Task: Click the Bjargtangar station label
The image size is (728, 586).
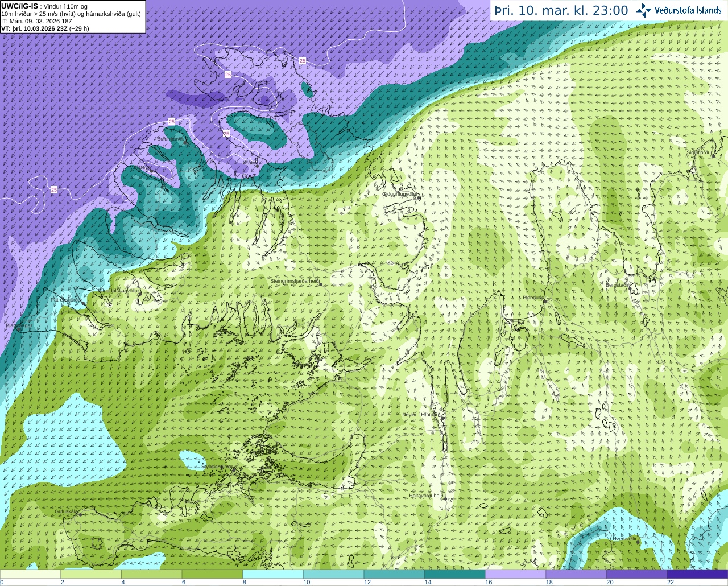Action: (19, 325)
